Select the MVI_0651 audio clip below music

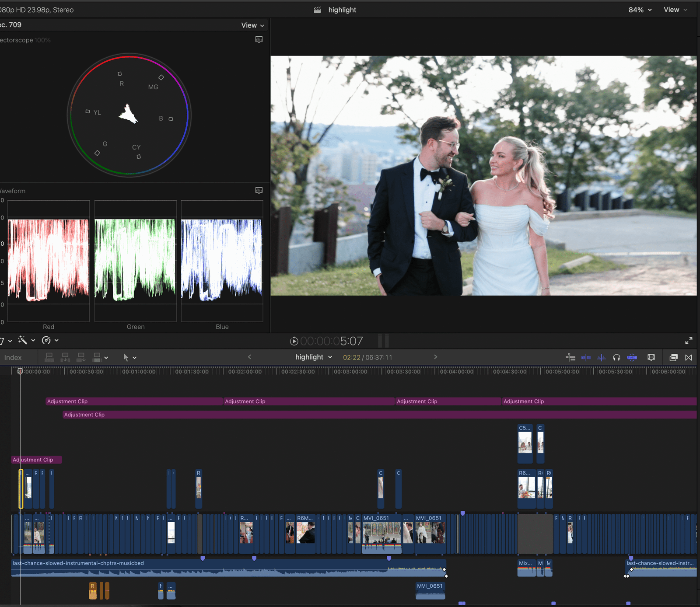point(430,591)
